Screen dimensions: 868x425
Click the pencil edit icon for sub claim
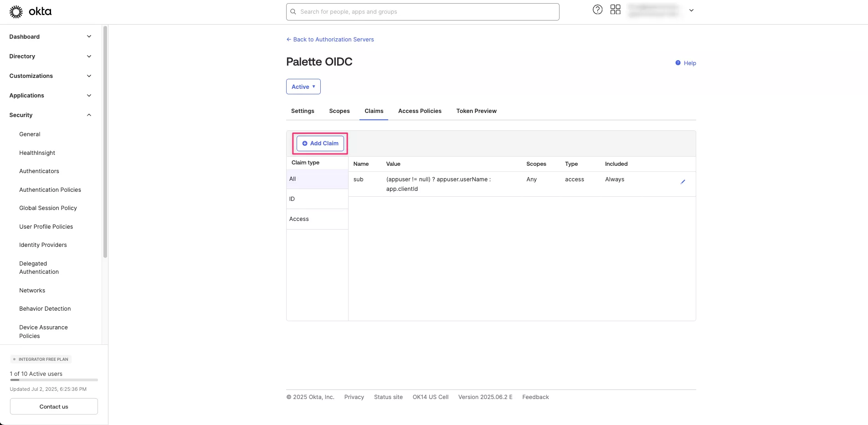[683, 182]
